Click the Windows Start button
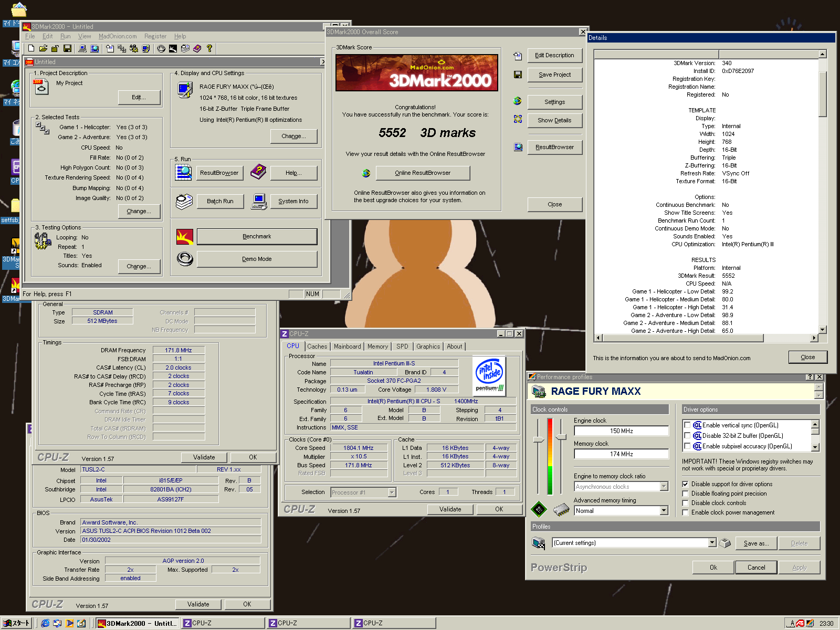This screenshot has height=630, width=840. click(17, 623)
